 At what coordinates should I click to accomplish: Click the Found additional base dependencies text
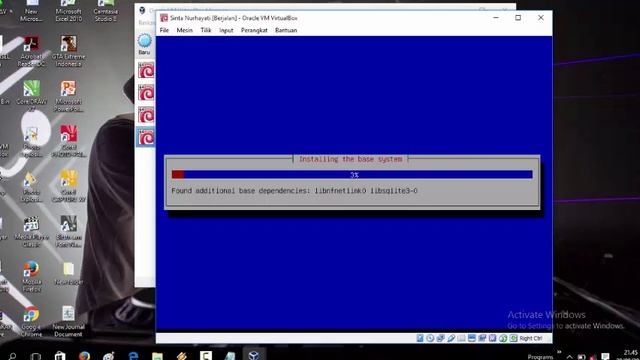pyautogui.click(x=294, y=191)
